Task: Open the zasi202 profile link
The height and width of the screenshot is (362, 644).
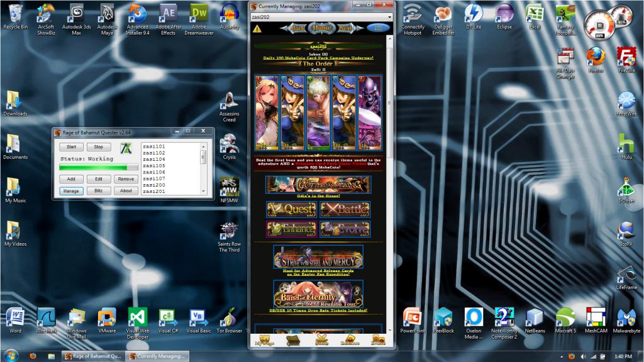Action: point(318,47)
